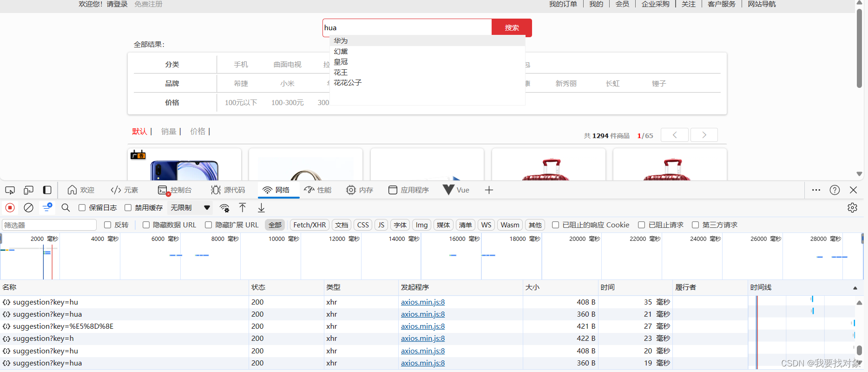Click the import HAR upload arrow icon
The width and height of the screenshot is (868, 372).
243,208
